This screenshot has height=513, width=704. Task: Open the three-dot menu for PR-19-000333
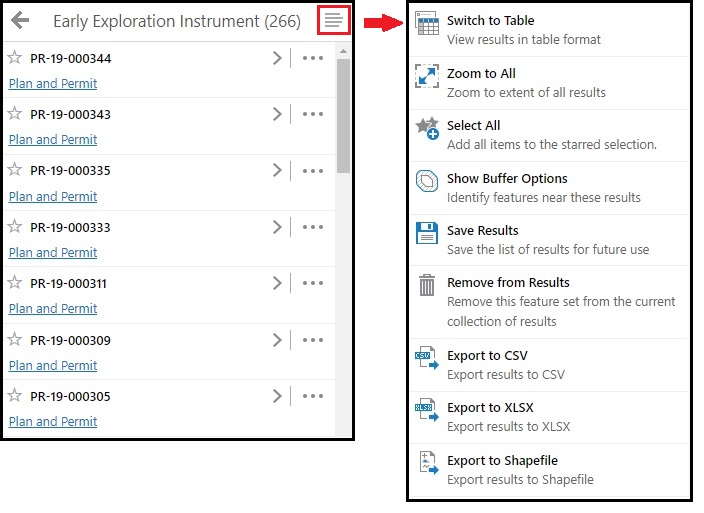(x=313, y=227)
